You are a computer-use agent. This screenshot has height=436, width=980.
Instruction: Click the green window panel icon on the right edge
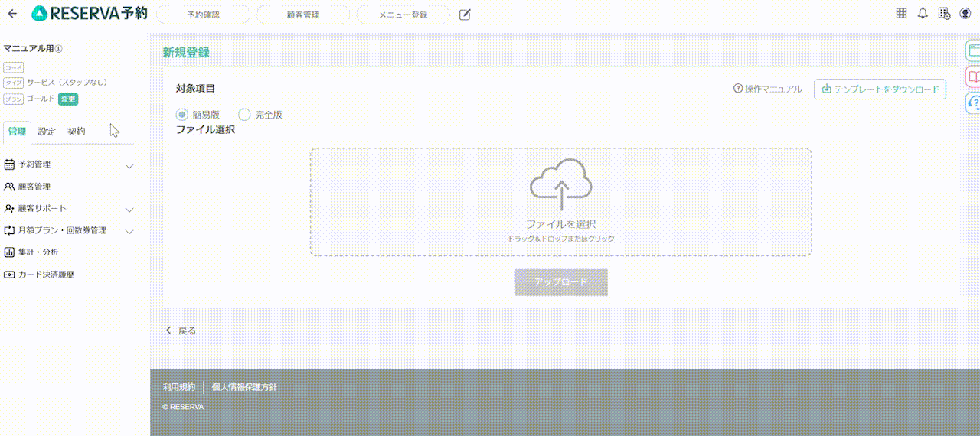tap(972, 50)
